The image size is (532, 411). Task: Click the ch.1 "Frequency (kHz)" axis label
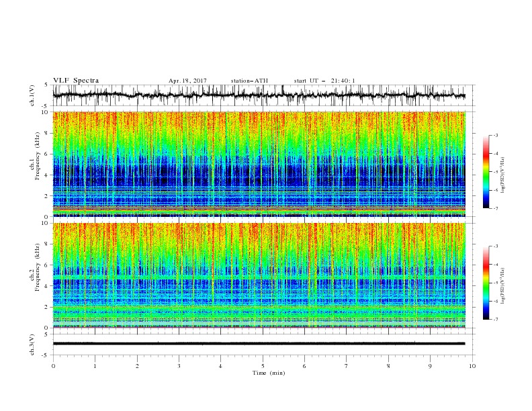point(37,156)
